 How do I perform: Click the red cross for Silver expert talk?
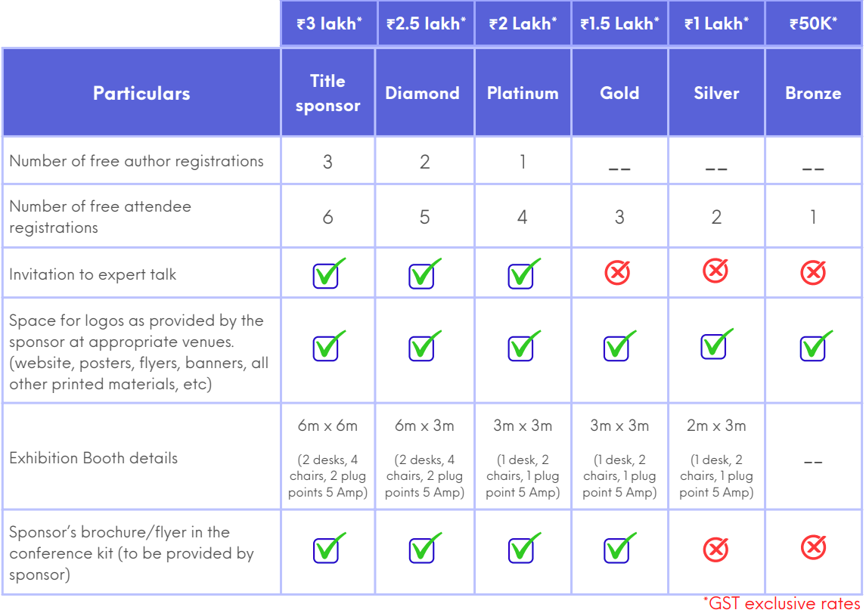click(x=715, y=270)
